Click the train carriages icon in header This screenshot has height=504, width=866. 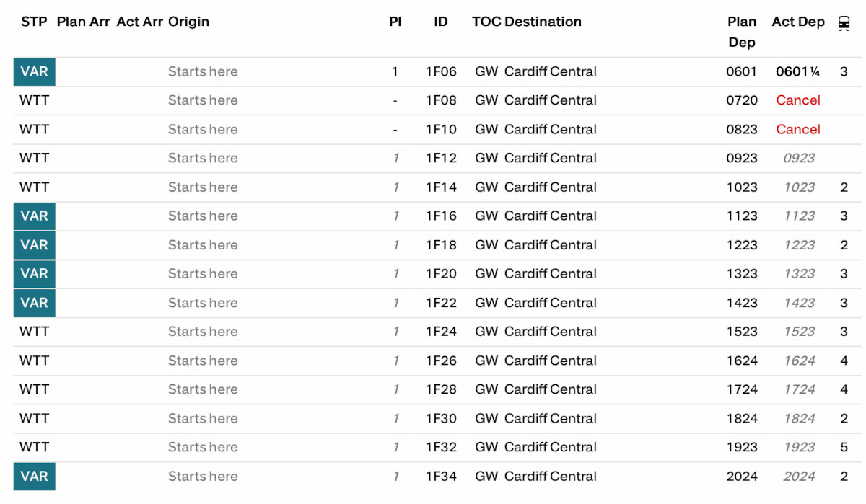coord(844,24)
